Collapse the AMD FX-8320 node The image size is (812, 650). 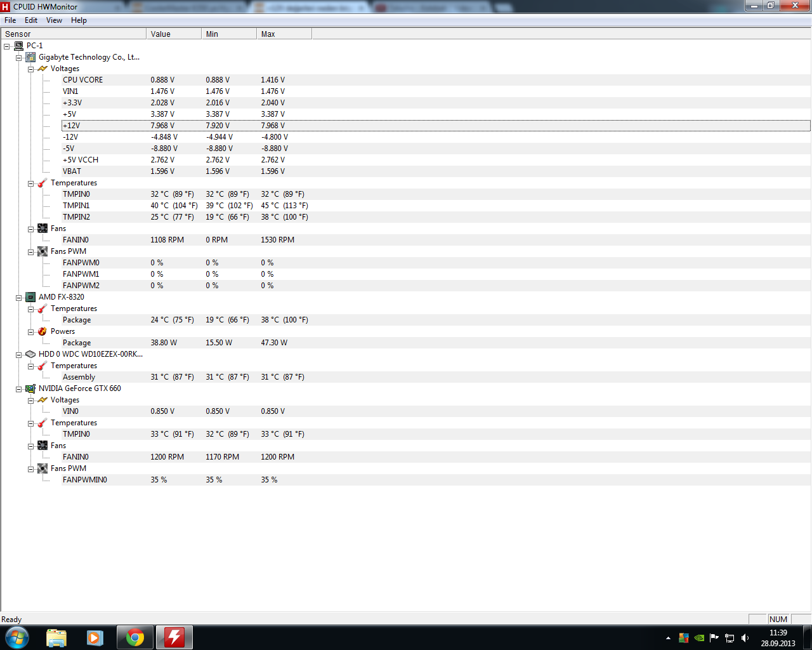pos(19,298)
